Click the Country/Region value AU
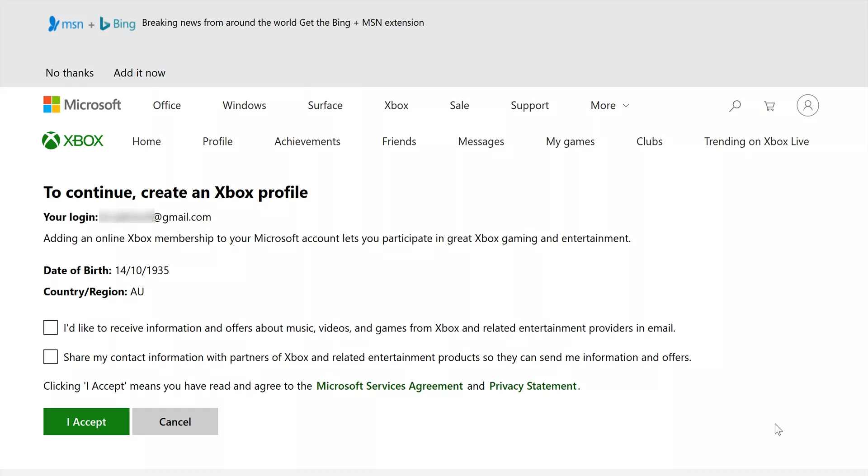This screenshot has width=868, height=476. [x=137, y=291]
